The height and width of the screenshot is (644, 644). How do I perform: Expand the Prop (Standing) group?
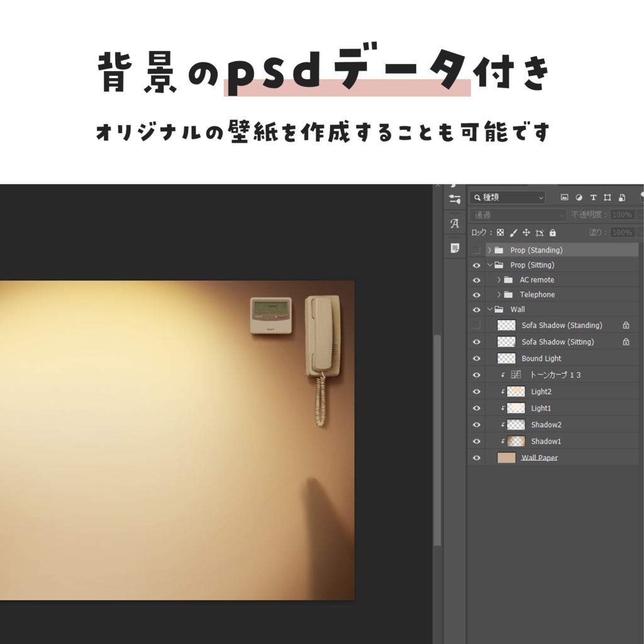[489, 250]
